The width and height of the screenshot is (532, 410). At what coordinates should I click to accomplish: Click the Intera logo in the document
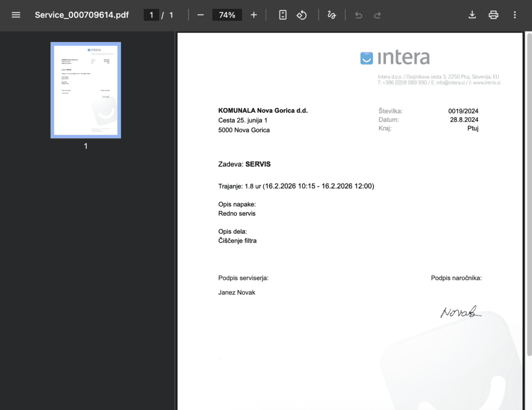pyautogui.click(x=395, y=58)
